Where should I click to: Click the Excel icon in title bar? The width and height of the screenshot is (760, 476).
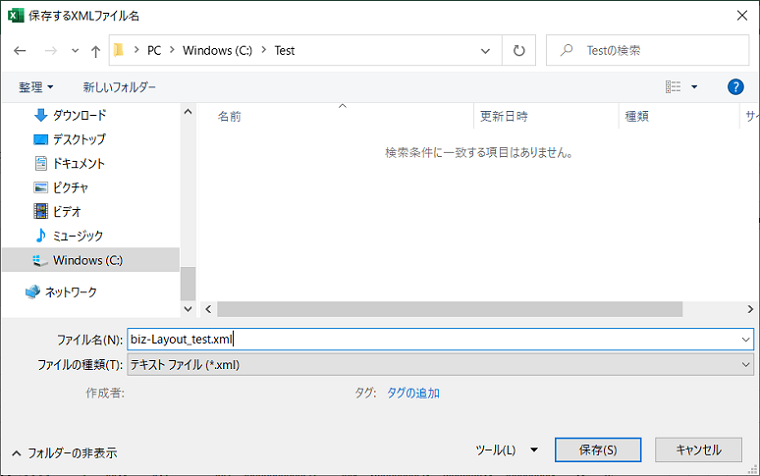[x=16, y=16]
